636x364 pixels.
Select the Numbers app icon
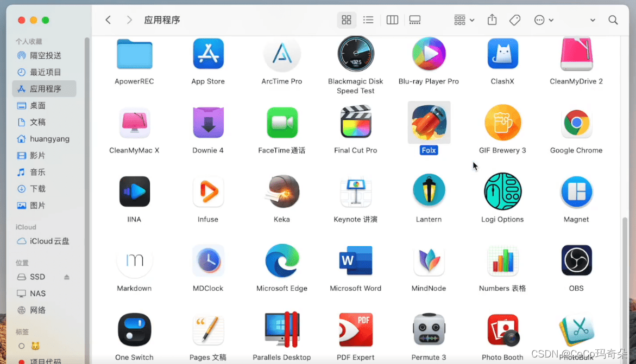pos(502,260)
